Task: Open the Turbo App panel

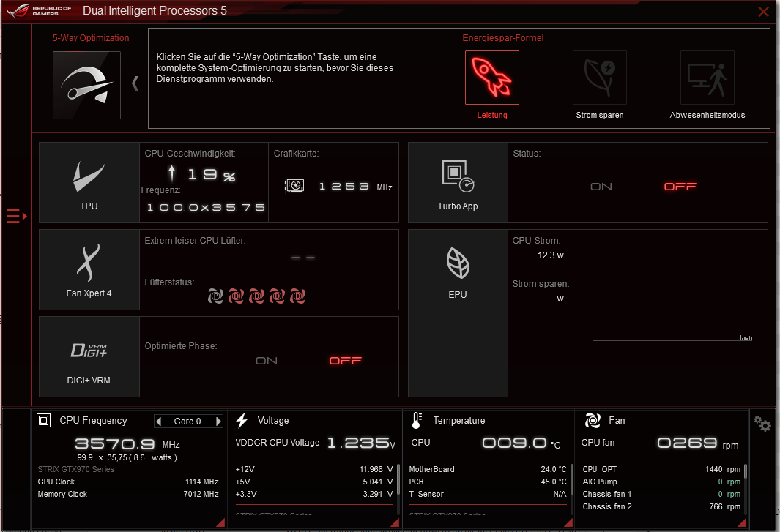Action: tap(458, 182)
